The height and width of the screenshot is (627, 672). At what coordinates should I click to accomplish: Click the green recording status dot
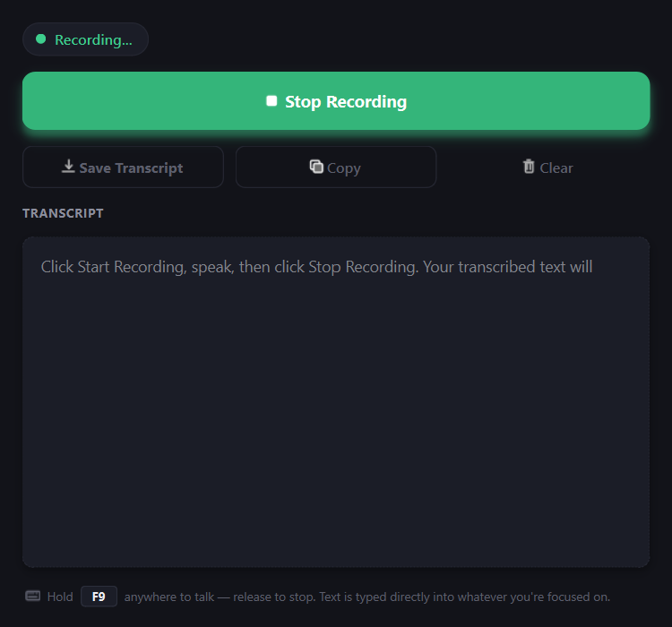[x=40, y=39]
